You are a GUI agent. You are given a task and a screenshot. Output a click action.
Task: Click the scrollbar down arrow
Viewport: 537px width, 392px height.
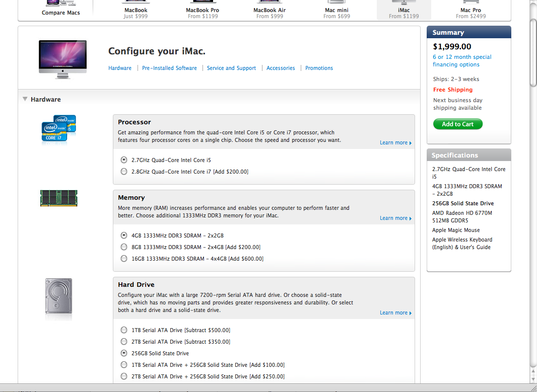coord(533,379)
